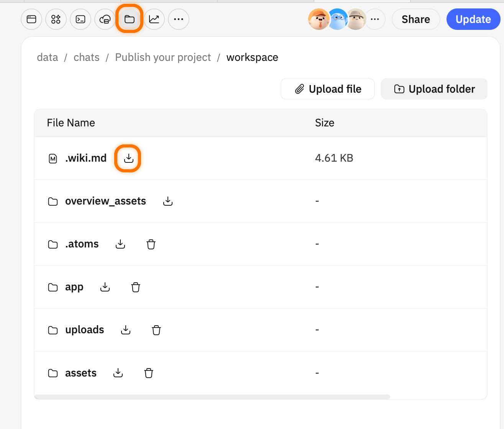Open the line chart analytics icon
Viewport: 504px width, 429px height.
coord(154,19)
